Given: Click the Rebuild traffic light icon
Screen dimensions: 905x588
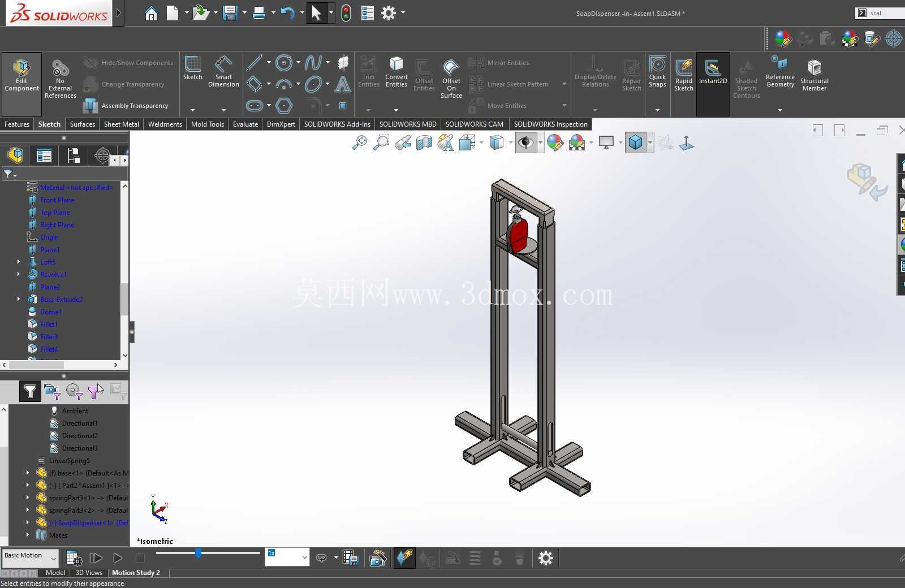Looking at the screenshot, I should (346, 12).
